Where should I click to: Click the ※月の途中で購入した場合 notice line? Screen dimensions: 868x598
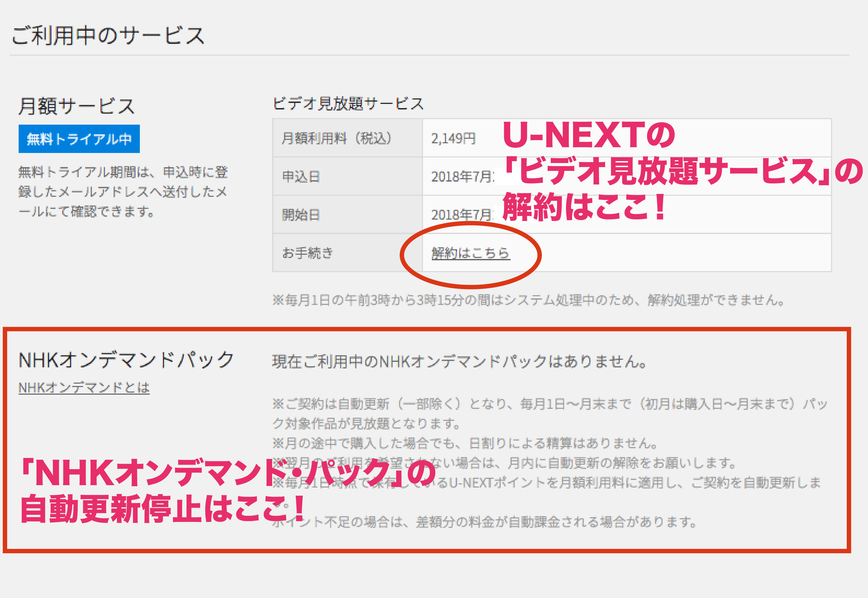point(465,443)
